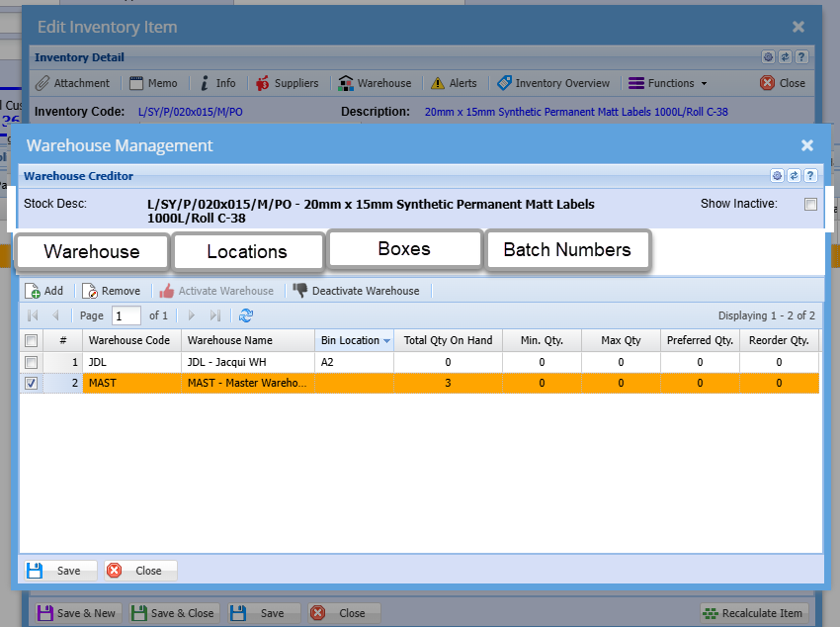Screen dimensions: 840x627
Task: Uncheck the MAST warehouse row checkbox
Action: (x=32, y=384)
